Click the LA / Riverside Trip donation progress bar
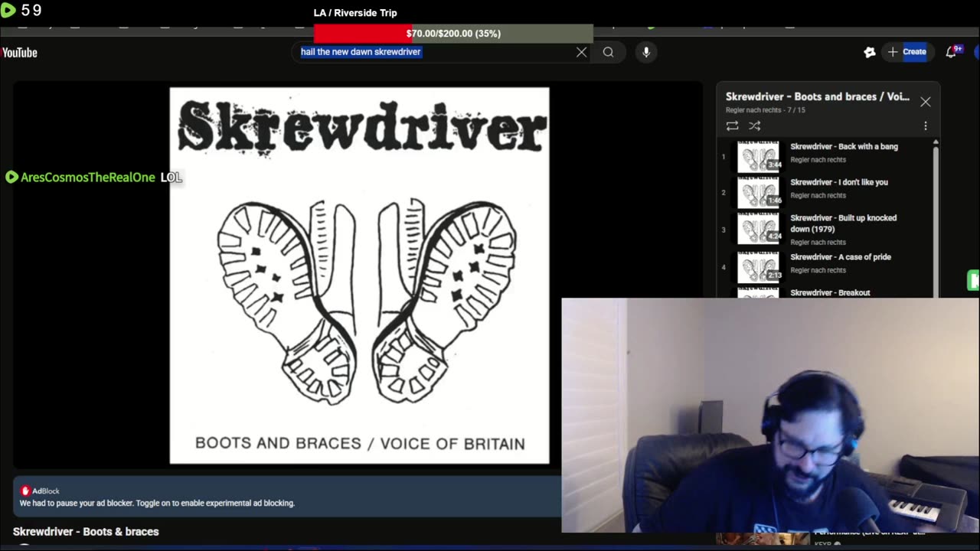 pos(453,34)
